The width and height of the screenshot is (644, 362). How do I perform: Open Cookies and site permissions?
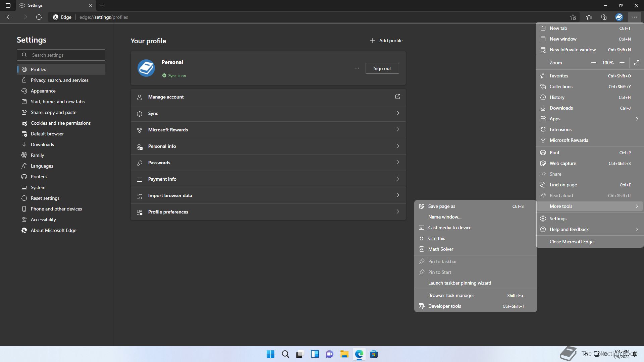[61, 123]
